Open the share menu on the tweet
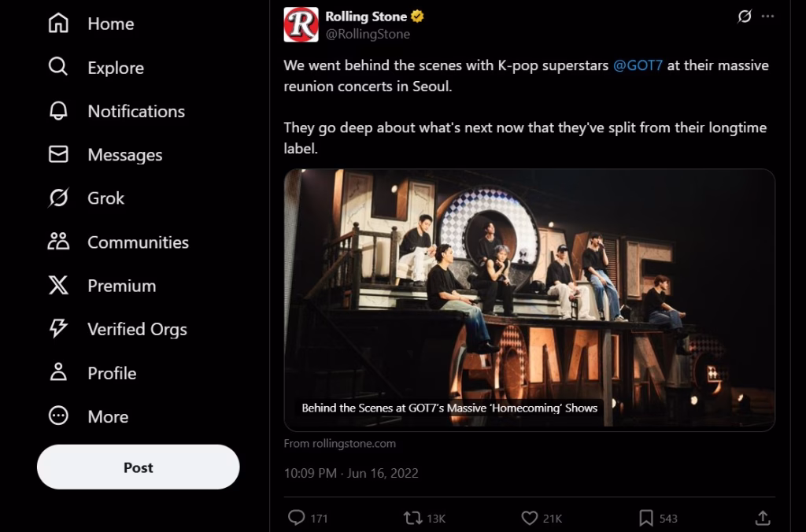This screenshot has width=806, height=532. [763, 518]
